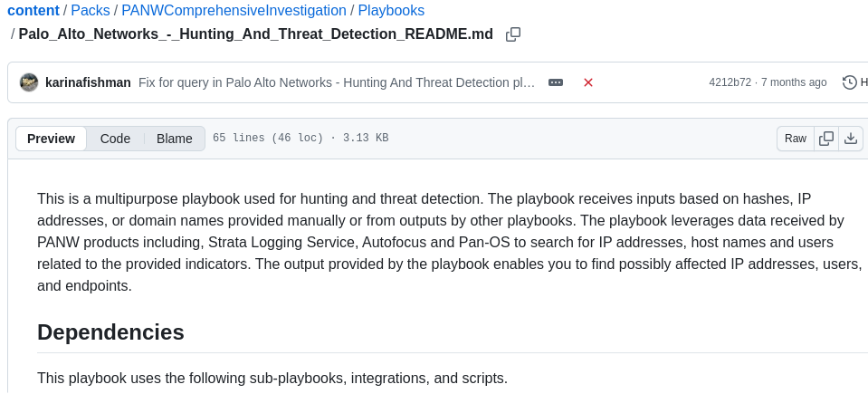
Task: Navigate to PANWComprehensiveInvestigation folder breadcrumb
Action: pos(234,11)
